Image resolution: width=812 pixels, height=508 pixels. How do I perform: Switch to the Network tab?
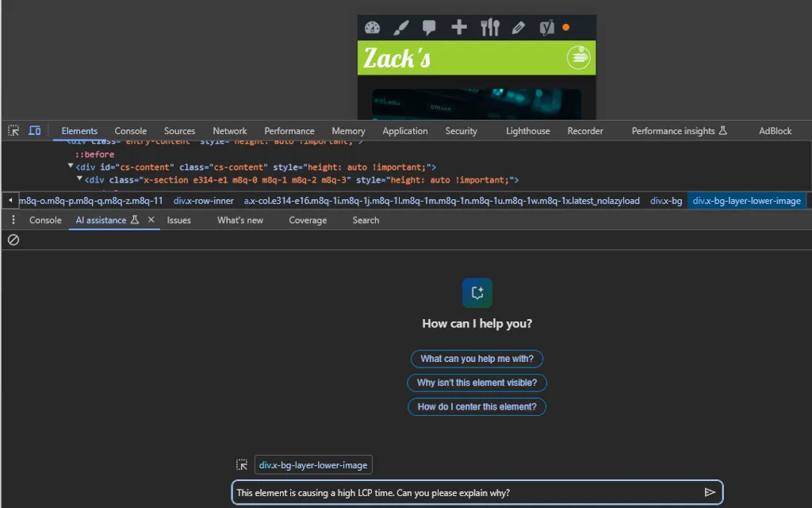tap(230, 131)
